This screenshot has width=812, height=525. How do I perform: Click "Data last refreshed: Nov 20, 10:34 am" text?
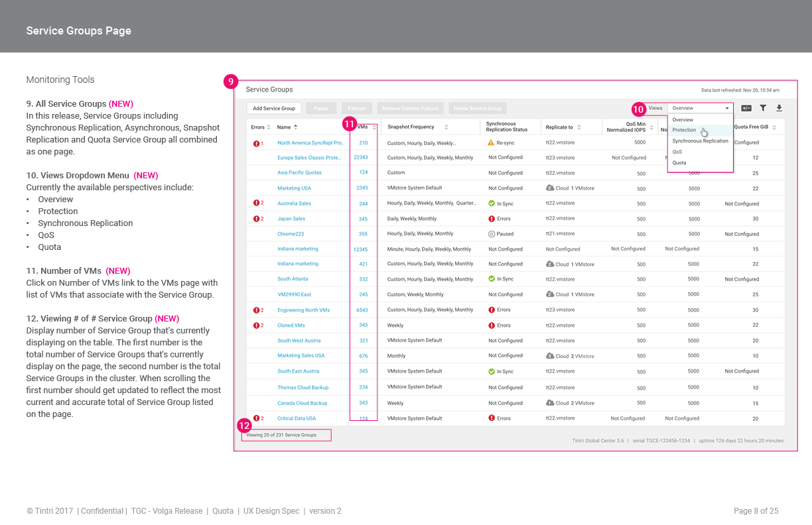[x=740, y=90]
